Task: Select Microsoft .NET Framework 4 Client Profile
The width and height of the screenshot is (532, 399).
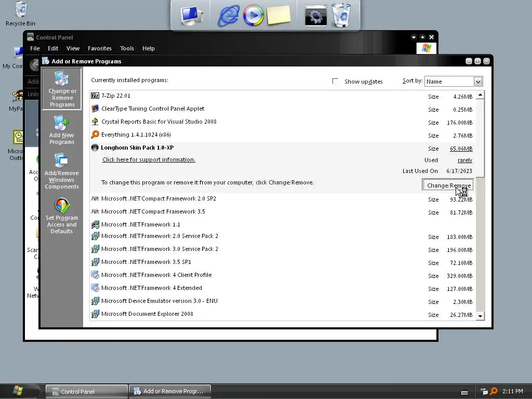Action: tap(282, 275)
